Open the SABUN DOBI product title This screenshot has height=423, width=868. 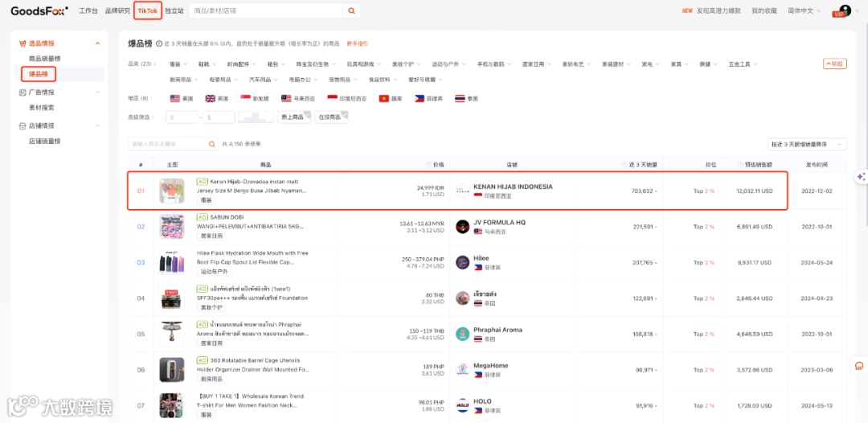tap(252, 221)
